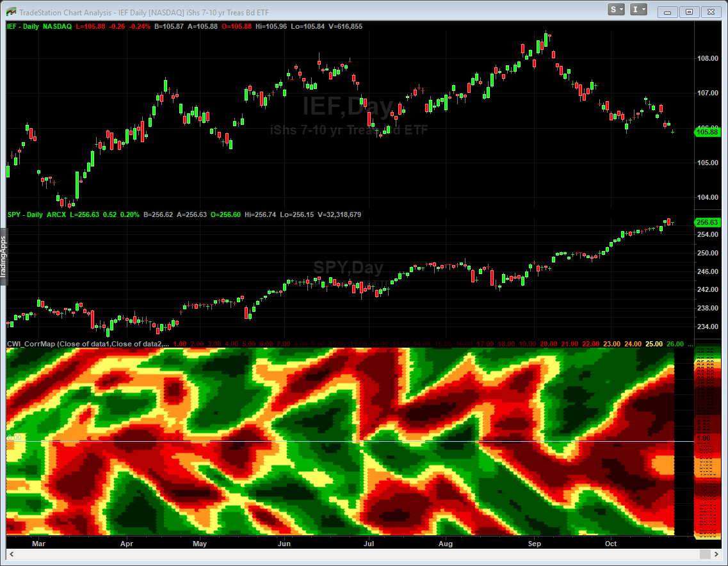Screen dimensions: 728x566
Task: Click the 1.00 value on the CorrMap axis
Action: [702, 438]
